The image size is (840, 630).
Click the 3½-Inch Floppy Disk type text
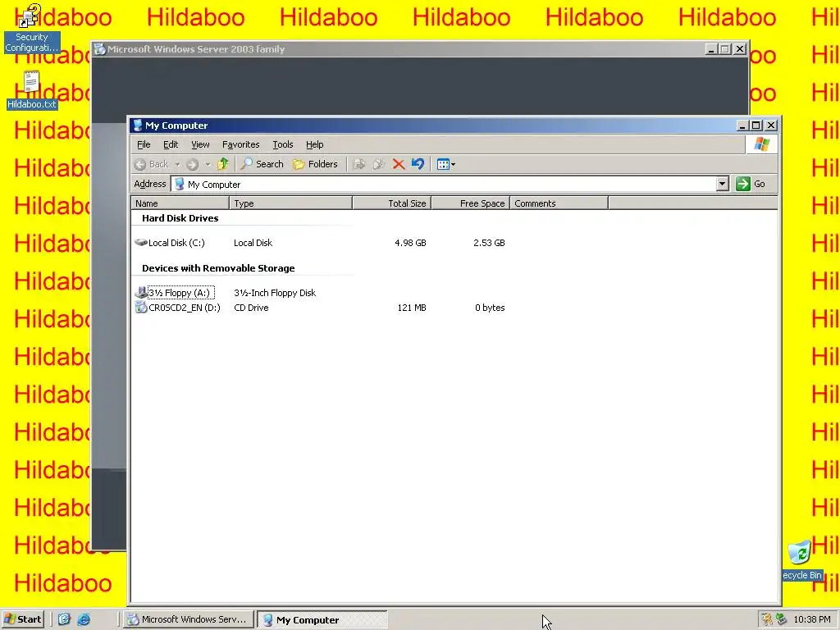coord(275,293)
